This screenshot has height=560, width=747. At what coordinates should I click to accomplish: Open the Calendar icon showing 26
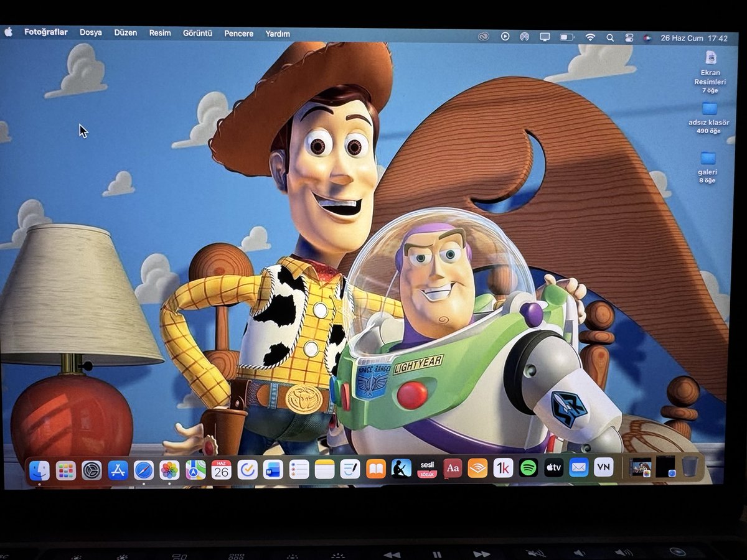(222, 470)
